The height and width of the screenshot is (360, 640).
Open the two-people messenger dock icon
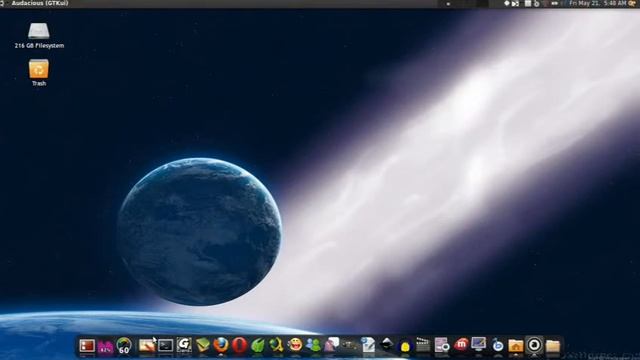coord(313,345)
